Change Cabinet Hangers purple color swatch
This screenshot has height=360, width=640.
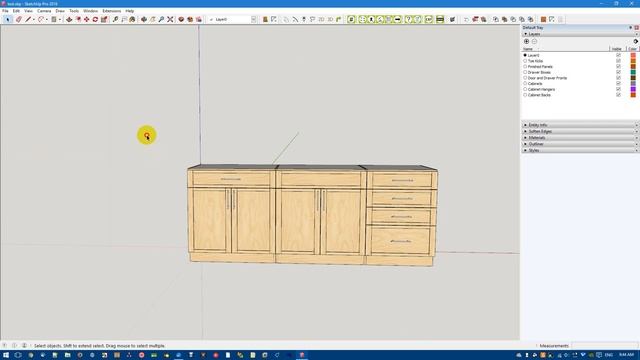(633, 89)
